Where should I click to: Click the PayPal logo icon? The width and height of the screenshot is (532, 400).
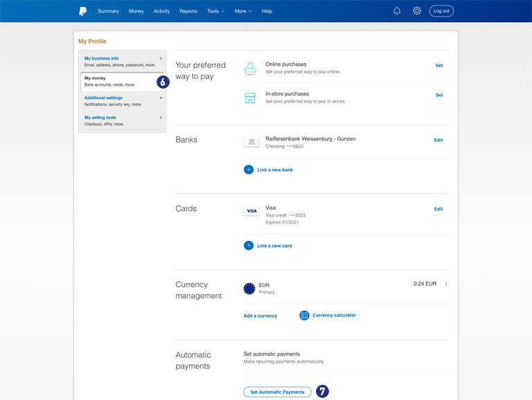pos(82,11)
